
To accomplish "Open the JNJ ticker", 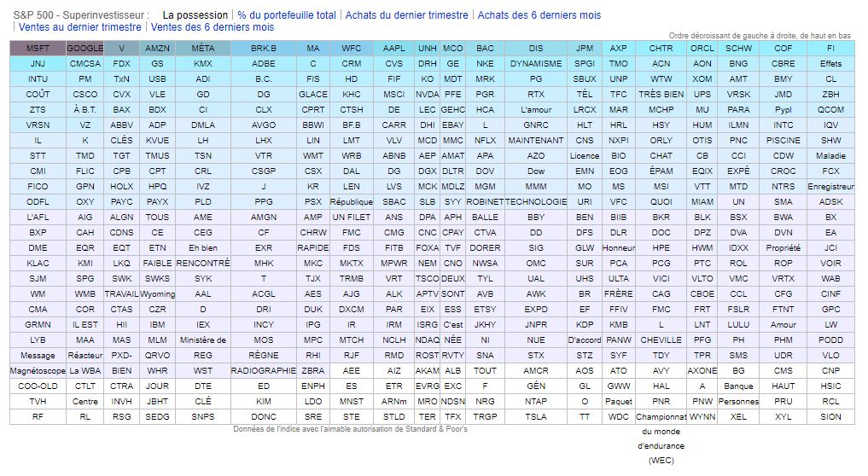I will point(38,64).
